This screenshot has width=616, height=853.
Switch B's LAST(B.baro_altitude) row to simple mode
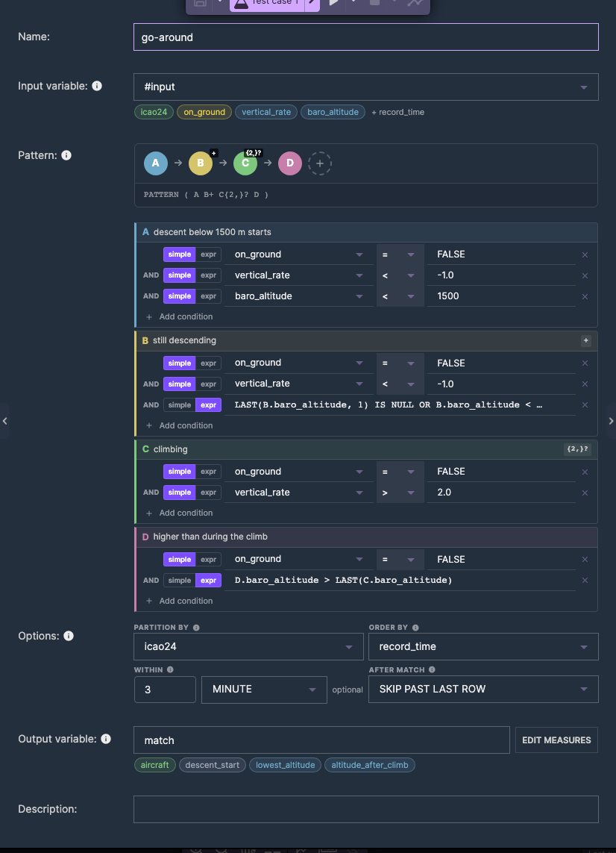click(x=180, y=405)
